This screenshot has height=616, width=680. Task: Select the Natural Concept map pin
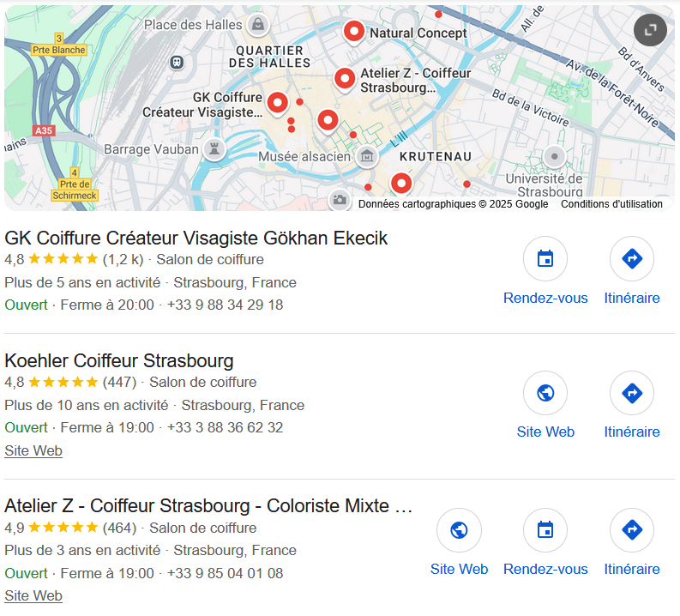(x=353, y=32)
